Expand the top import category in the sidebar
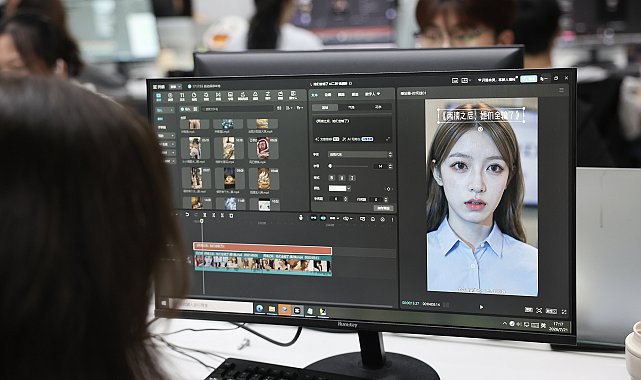The width and height of the screenshot is (641, 380). click(165, 110)
